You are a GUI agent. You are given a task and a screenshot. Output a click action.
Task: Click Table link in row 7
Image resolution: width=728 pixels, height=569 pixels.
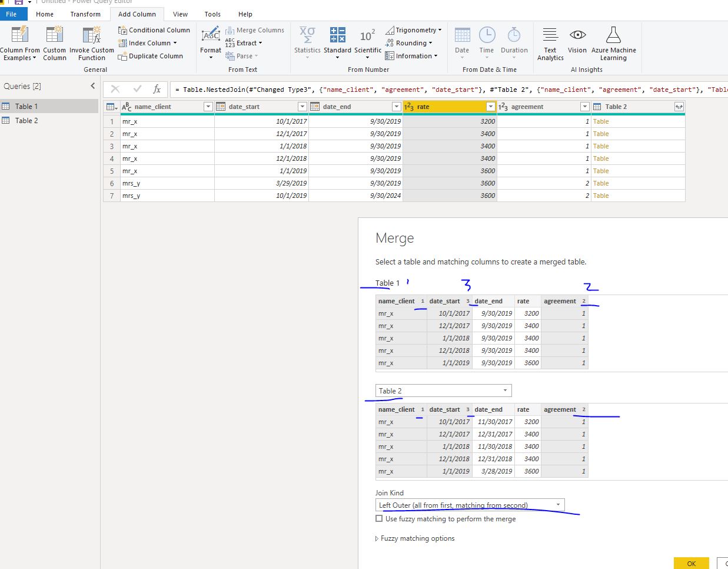[601, 196]
